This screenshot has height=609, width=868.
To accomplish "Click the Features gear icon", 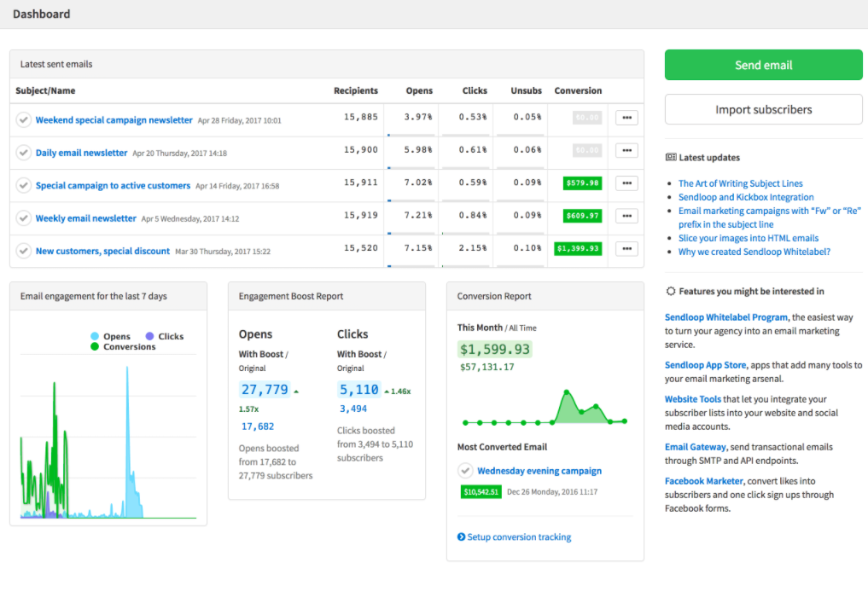I will pos(670,291).
